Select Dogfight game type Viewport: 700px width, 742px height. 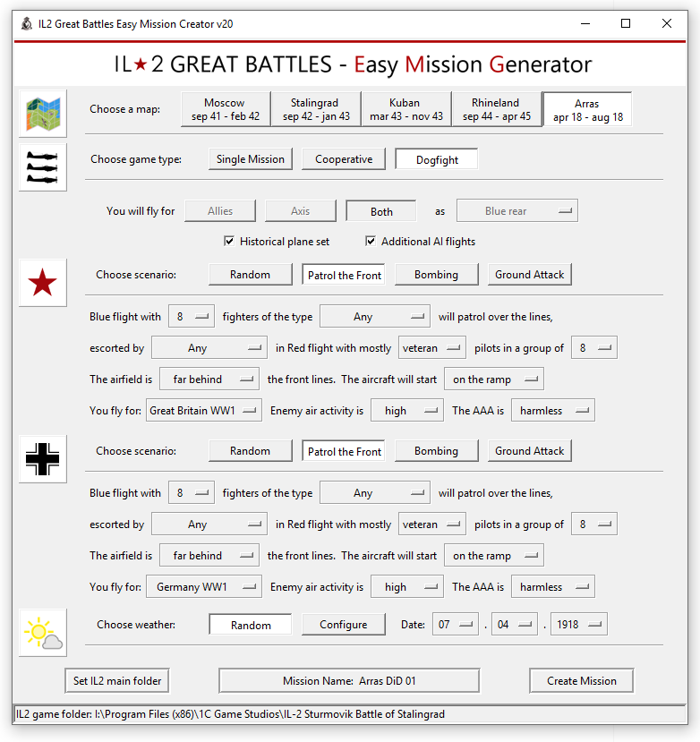(436, 159)
